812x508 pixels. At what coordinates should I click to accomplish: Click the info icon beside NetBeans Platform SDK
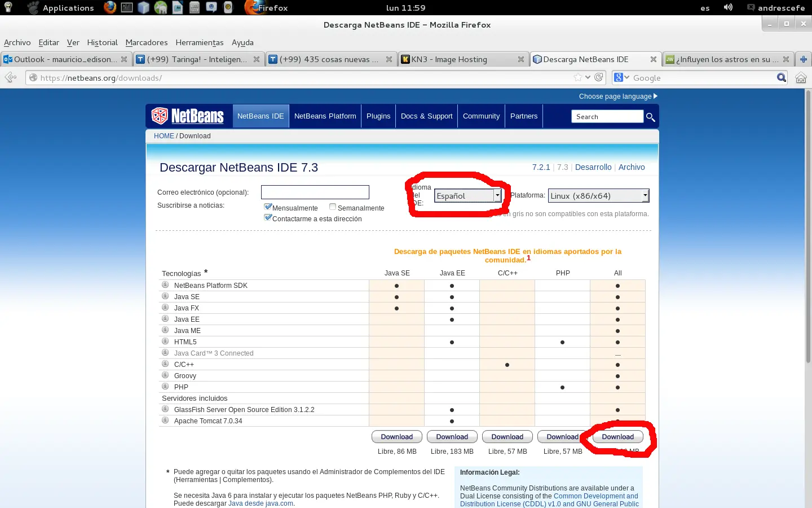[166, 285]
